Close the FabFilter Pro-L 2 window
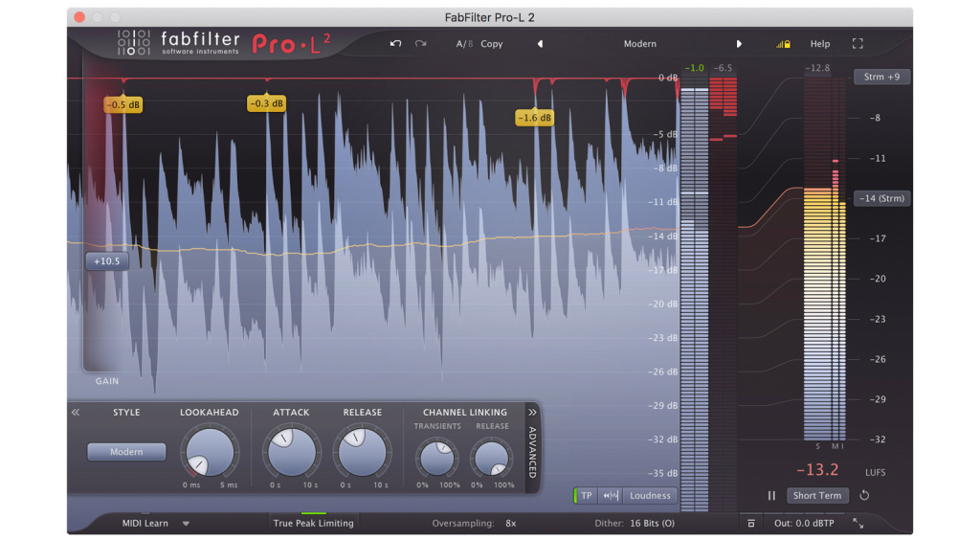 point(79,17)
